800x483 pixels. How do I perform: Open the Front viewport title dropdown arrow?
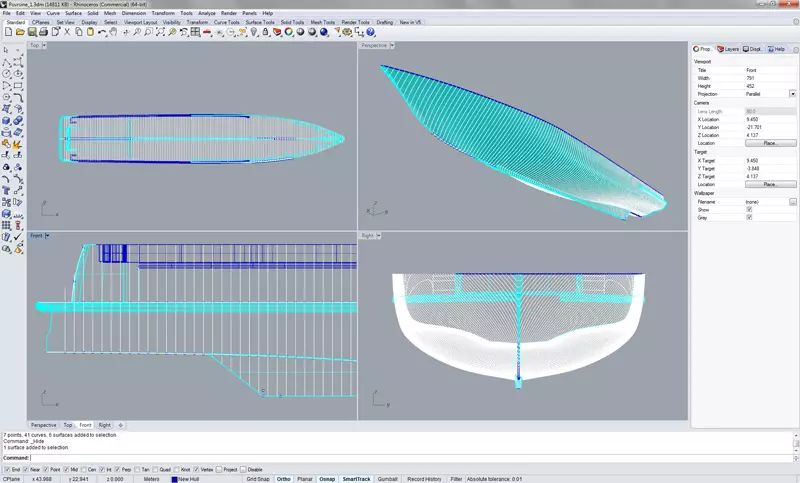point(48,236)
